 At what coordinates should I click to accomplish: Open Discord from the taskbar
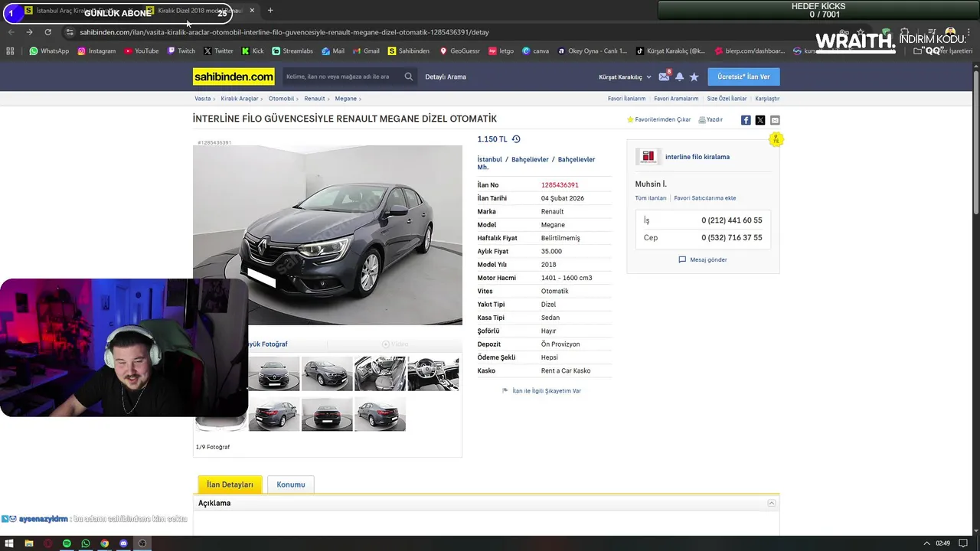tap(123, 543)
